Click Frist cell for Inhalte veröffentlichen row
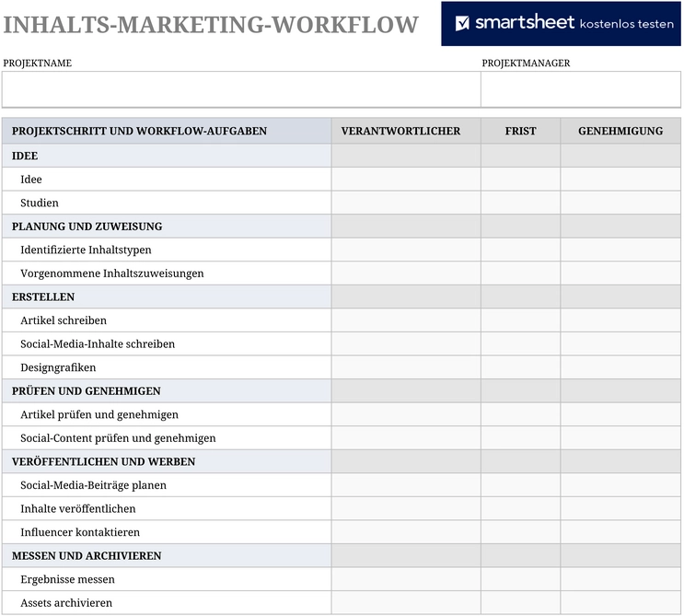 pyautogui.click(x=521, y=509)
